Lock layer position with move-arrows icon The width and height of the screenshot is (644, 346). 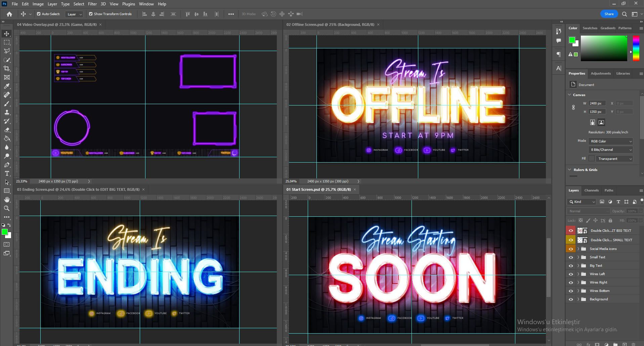[x=595, y=220]
